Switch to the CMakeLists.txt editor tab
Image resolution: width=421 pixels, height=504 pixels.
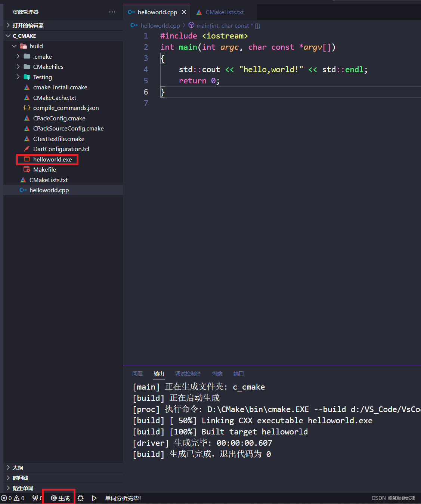click(x=225, y=12)
